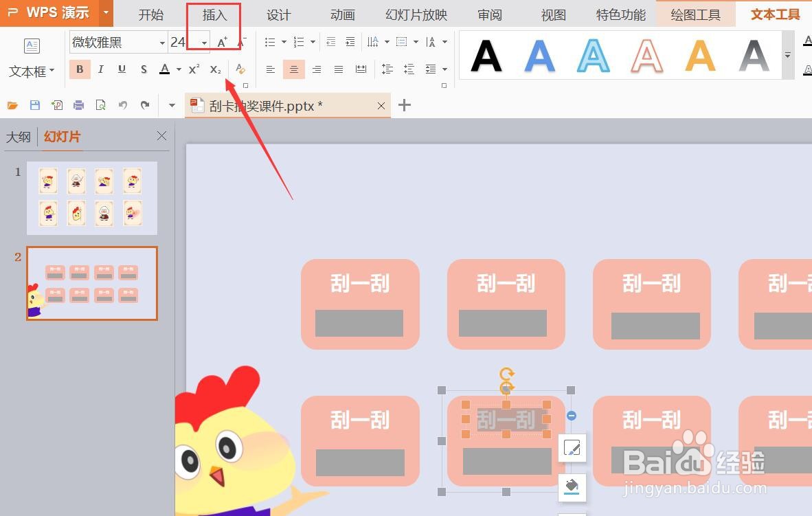Image resolution: width=812 pixels, height=516 pixels.
Task: Add new document tab plus
Action: [x=405, y=105]
